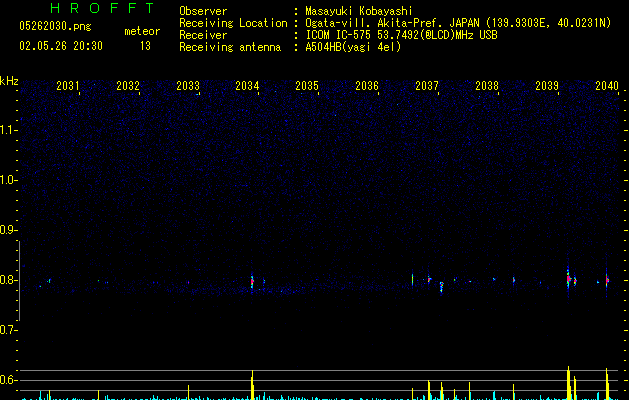Image resolution: width=629 pixels, height=400 pixels.
Task: Click time marker 2032
Action: tap(128, 86)
